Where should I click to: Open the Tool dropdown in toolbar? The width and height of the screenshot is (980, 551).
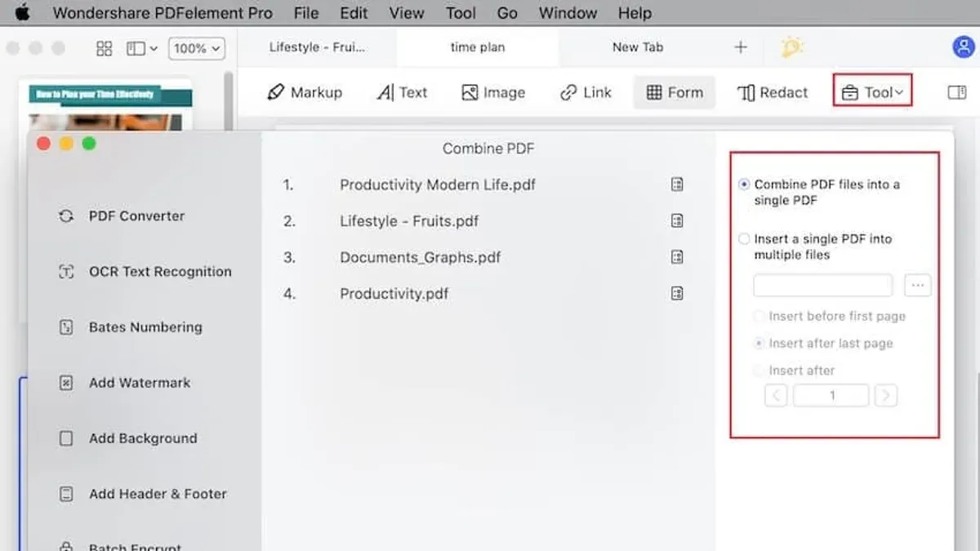872,92
